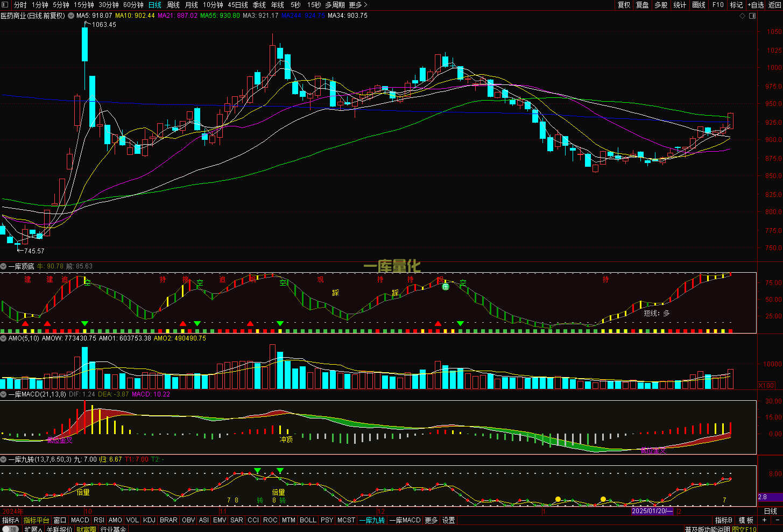Apply the KDJ indicator
The width and height of the screenshot is (783, 532).
tap(149, 520)
